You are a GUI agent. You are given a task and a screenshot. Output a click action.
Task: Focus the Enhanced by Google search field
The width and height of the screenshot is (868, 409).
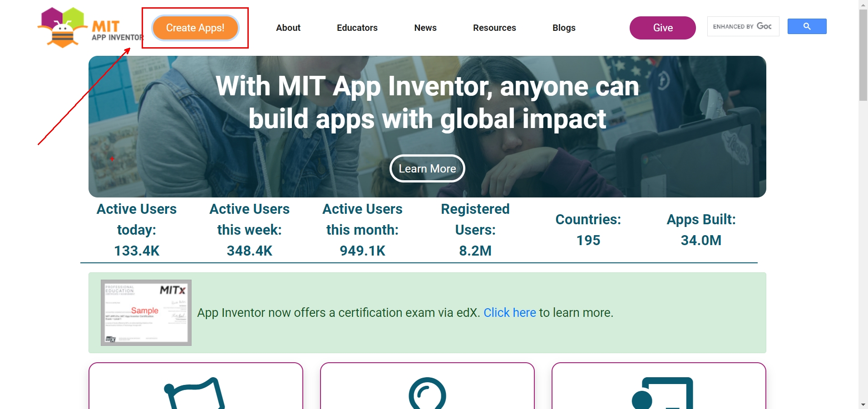[x=743, y=26]
